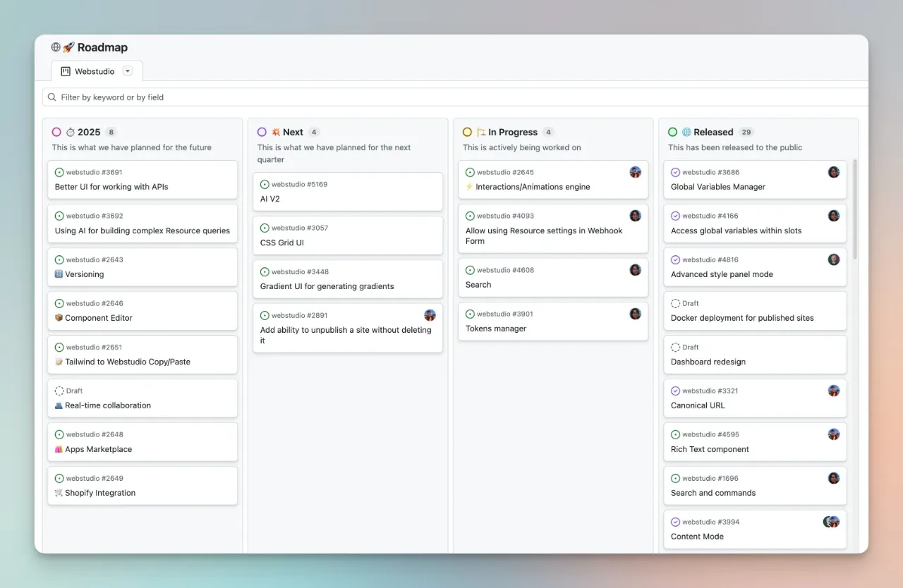Click the Released column vertical scrollbar
The width and height of the screenshot is (903, 588).
[x=855, y=209]
